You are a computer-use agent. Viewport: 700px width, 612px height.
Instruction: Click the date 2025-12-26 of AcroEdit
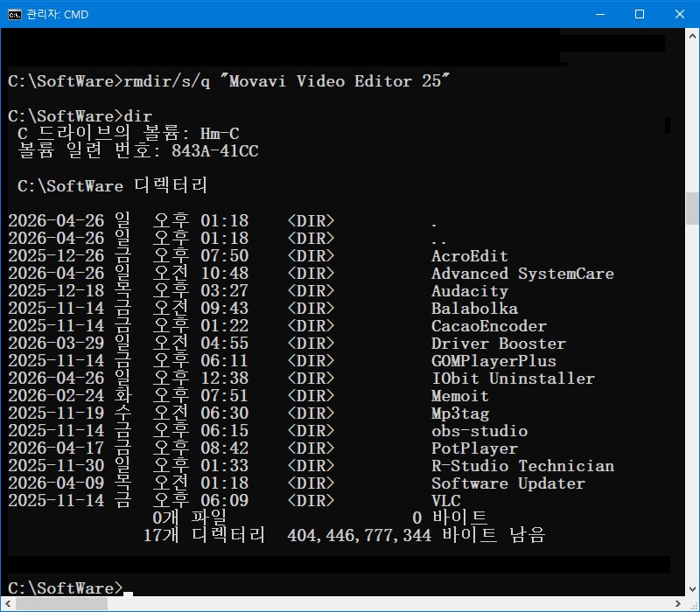[x=56, y=256]
